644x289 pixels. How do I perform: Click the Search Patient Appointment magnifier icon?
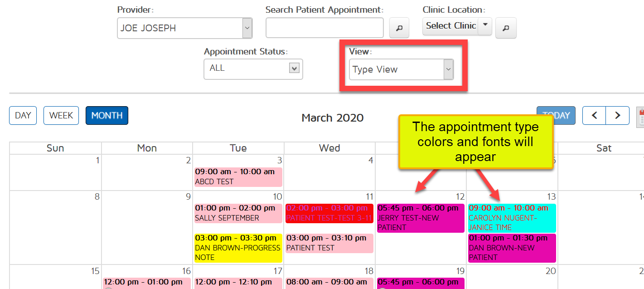(399, 28)
